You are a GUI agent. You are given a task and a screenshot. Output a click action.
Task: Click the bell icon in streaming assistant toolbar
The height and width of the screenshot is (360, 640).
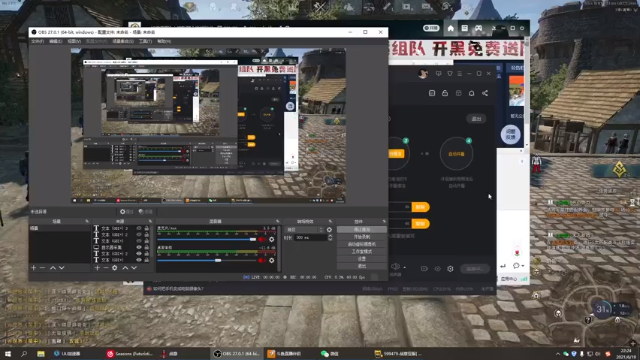click(471, 93)
